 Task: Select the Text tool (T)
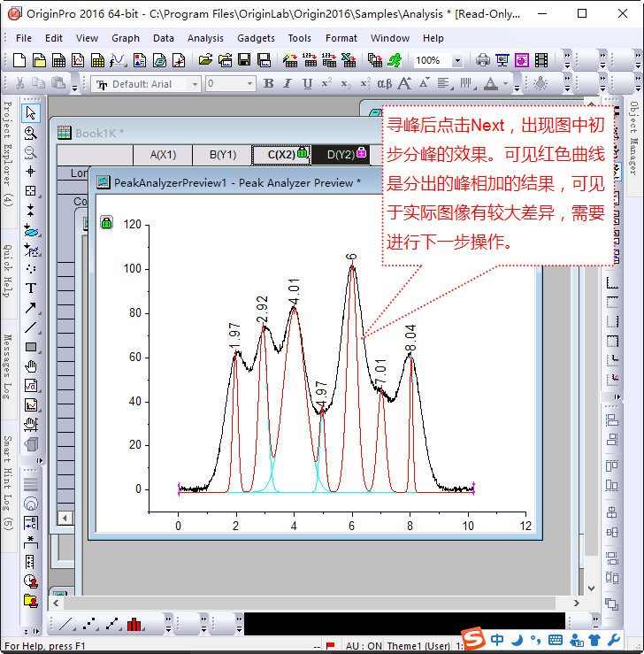click(31, 289)
